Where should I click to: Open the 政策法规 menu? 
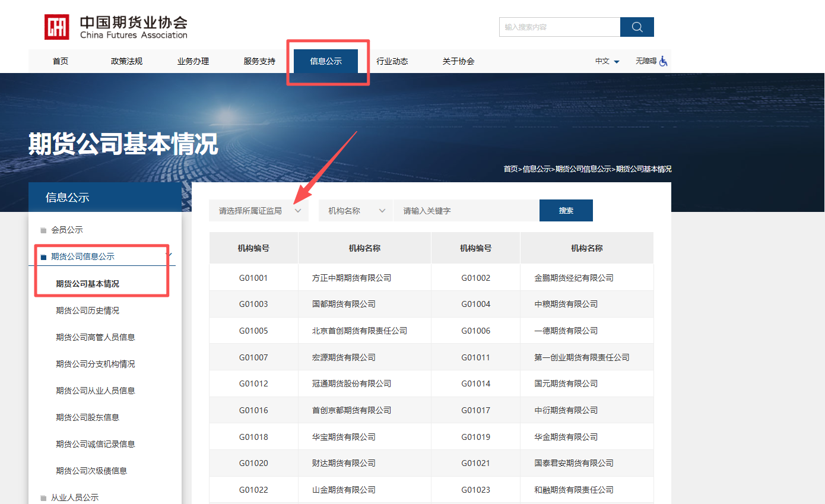point(127,61)
